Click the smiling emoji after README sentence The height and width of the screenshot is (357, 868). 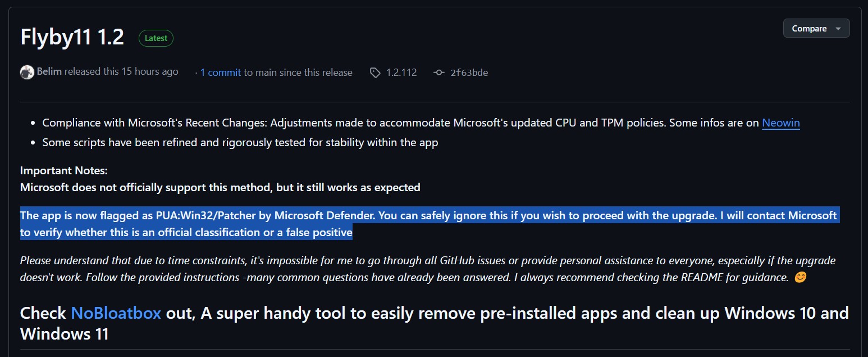[x=800, y=277]
